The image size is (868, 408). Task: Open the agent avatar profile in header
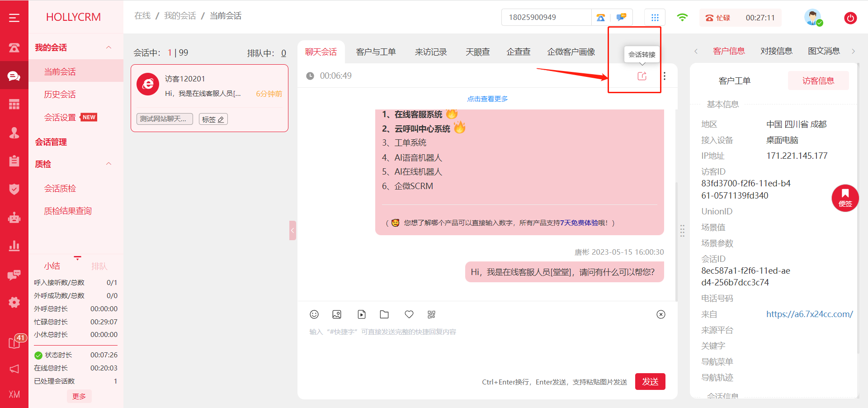(813, 18)
